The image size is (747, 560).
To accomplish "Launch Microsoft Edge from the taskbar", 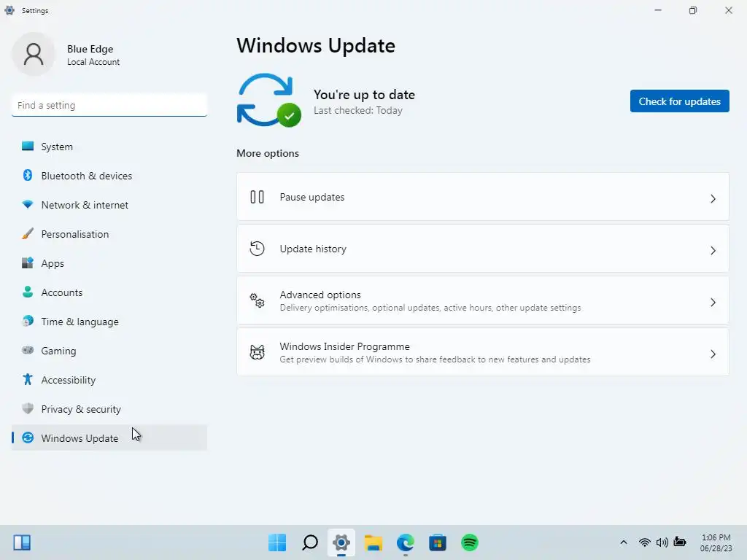I will (406, 542).
